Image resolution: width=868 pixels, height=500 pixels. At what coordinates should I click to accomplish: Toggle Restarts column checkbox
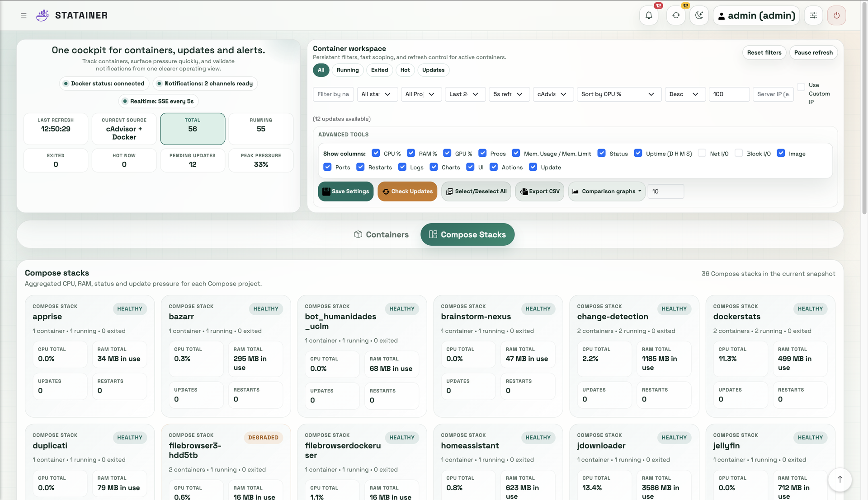click(360, 167)
